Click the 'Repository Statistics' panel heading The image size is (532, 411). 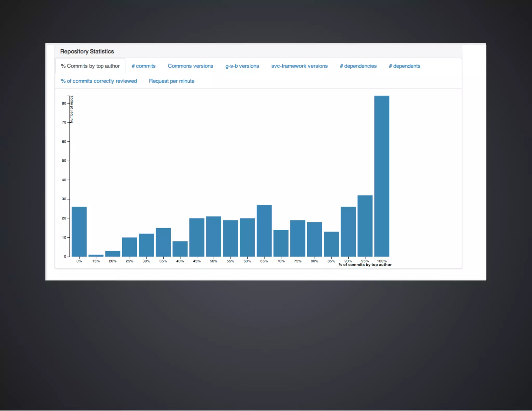[x=87, y=51]
